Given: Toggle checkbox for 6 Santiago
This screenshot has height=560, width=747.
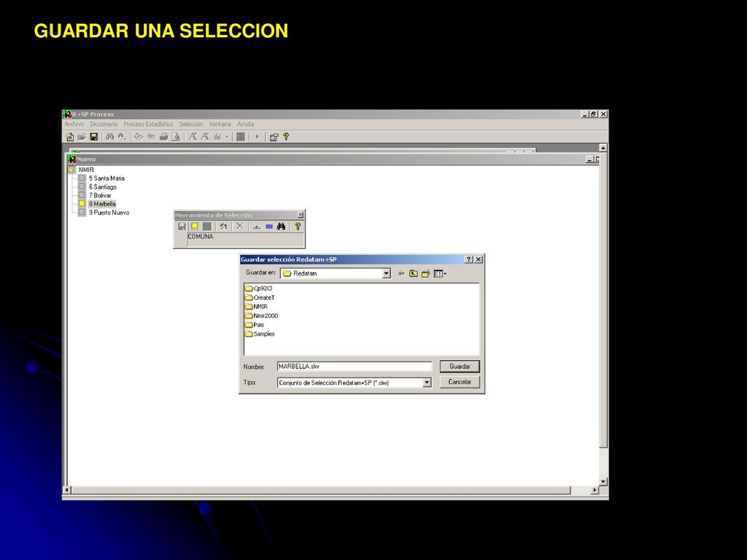Looking at the screenshot, I should (82, 187).
